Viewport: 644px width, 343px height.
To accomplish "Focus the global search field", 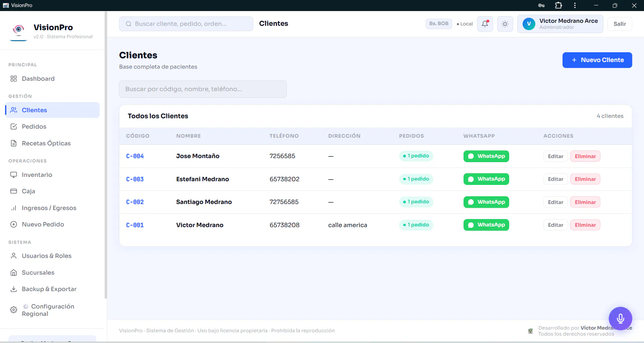I will pos(186,24).
